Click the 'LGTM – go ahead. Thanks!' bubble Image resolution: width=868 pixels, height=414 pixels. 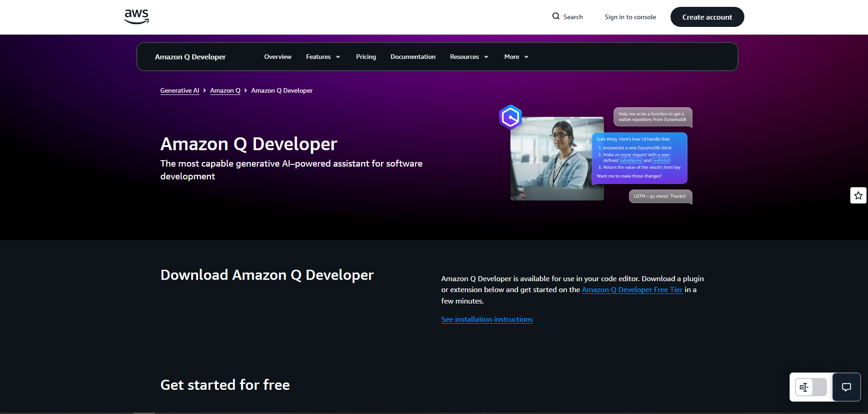660,196
